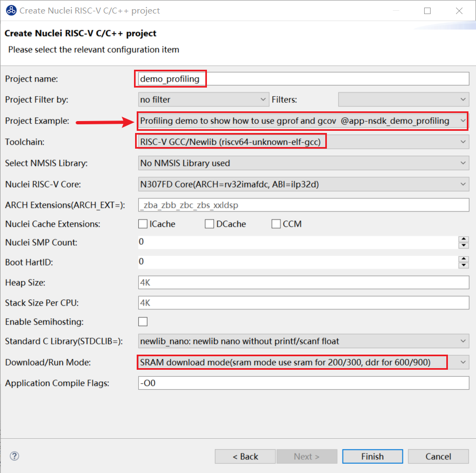Decrease Nuclei SMP Count with down arrow
This screenshot has height=473, width=476.
[x=463, y=245]
